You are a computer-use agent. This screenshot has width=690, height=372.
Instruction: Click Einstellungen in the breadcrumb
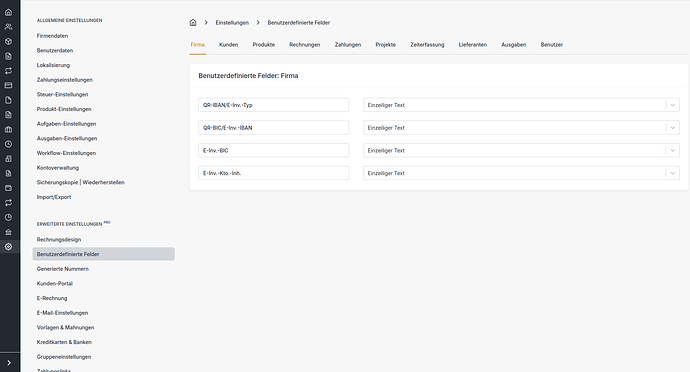(x=232, y=22)
